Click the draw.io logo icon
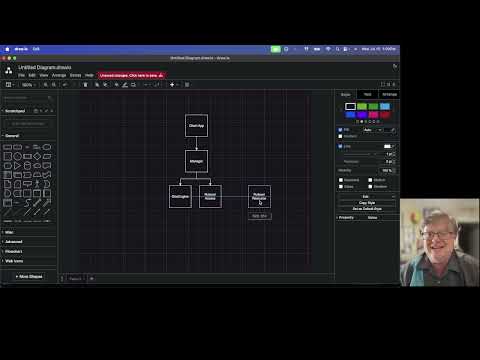This screenshot has width=480, height=360. point(9,70)
